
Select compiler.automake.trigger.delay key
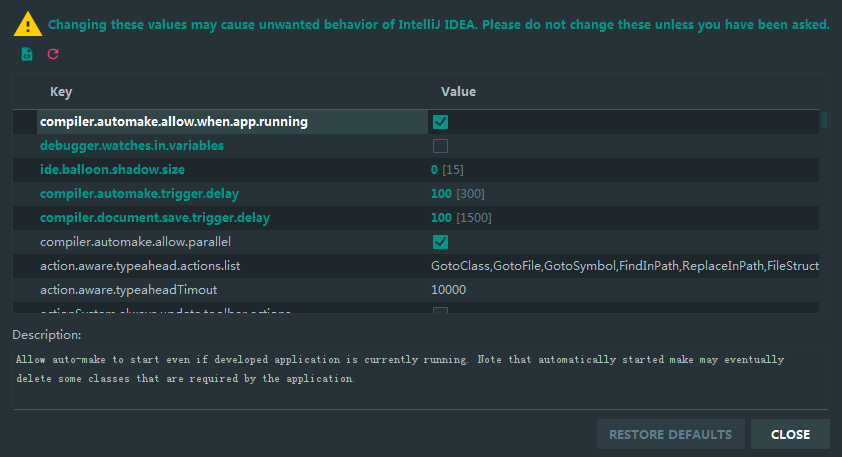tap(139, 194)
